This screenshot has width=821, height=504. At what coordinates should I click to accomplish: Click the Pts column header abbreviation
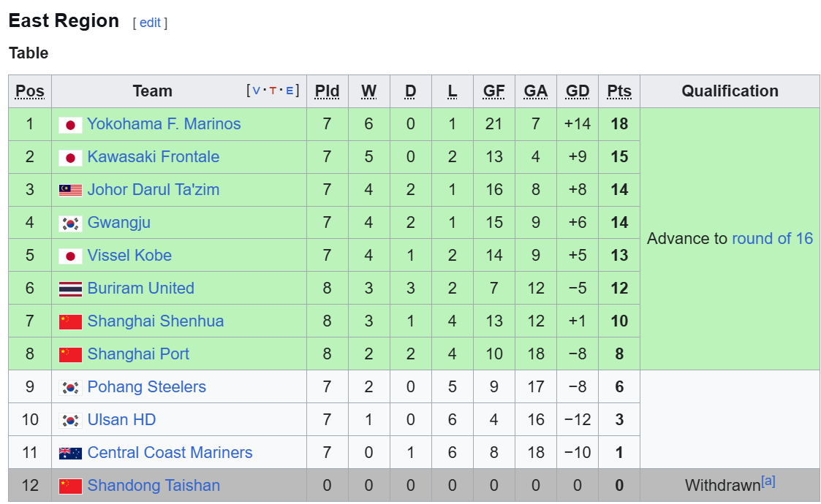619,91
